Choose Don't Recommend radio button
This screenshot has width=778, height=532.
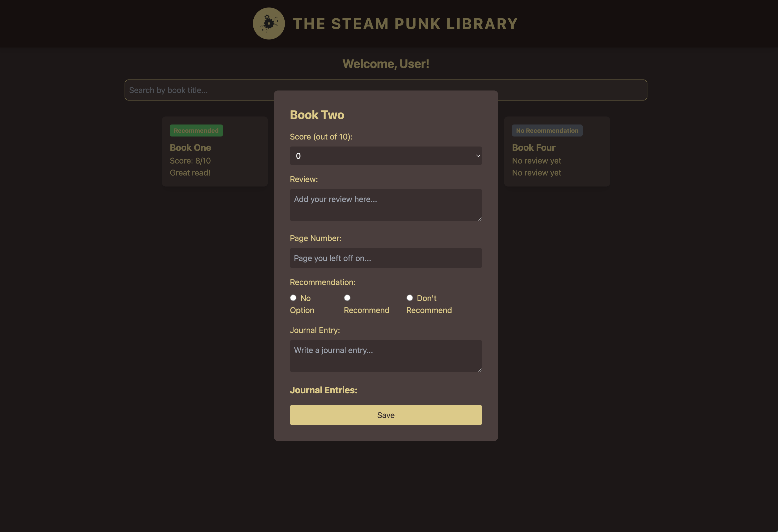point(410,298)
